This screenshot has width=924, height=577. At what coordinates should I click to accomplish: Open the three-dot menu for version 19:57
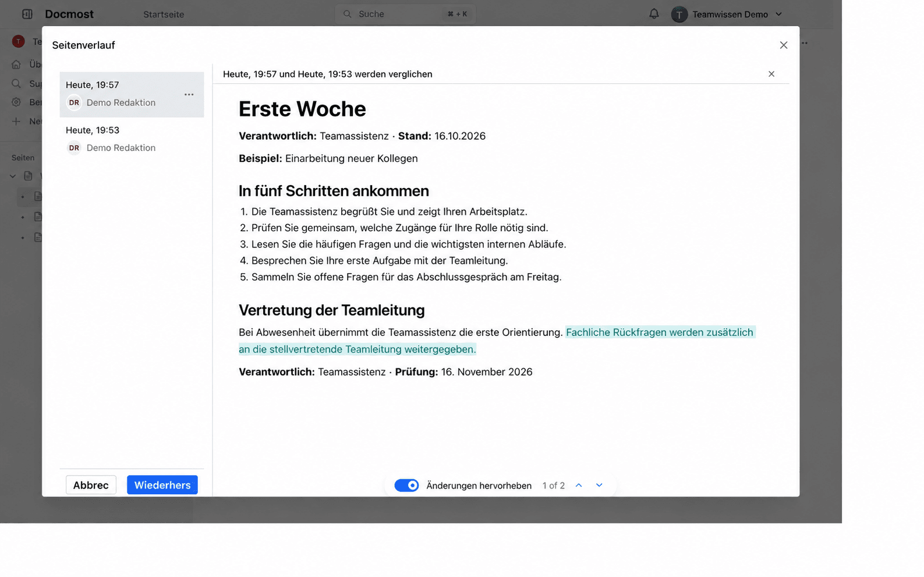189,94
